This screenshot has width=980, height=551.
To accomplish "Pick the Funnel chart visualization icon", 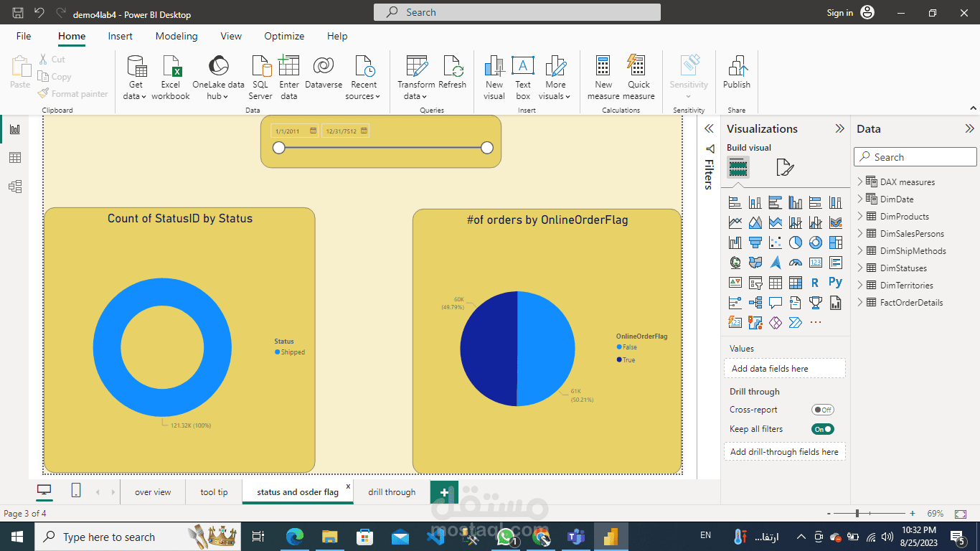I will (x=755, y=242).
